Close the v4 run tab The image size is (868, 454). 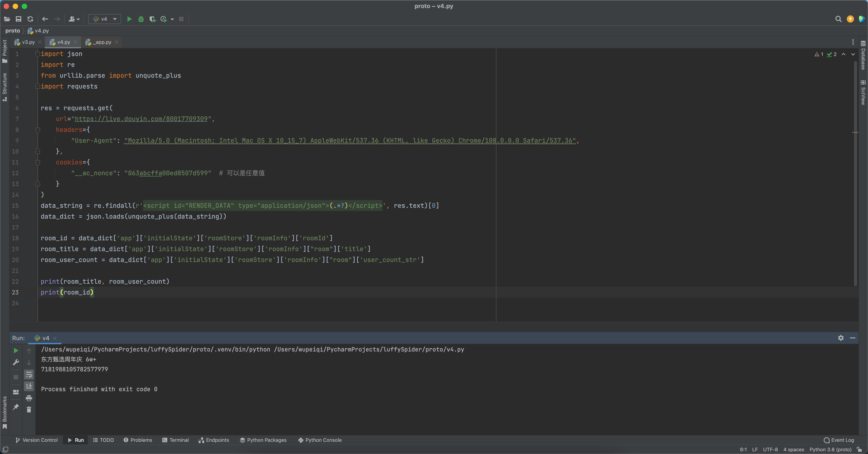54,338
